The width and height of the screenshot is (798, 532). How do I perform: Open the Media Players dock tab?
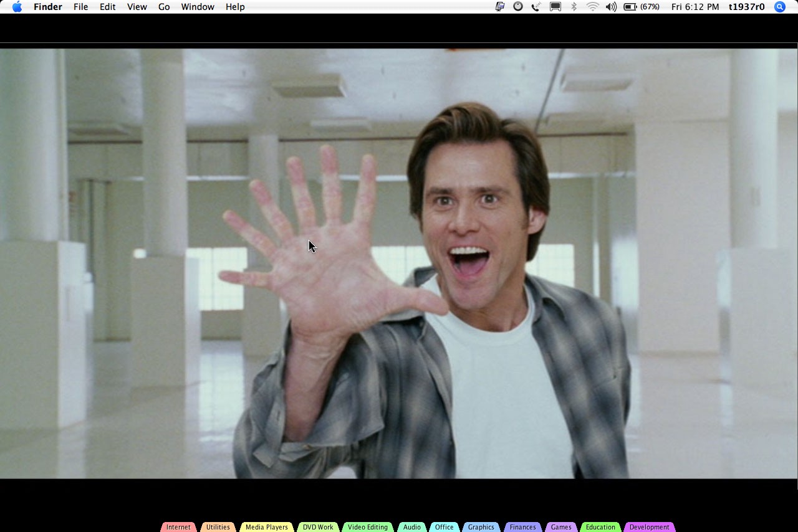(267, 527)
